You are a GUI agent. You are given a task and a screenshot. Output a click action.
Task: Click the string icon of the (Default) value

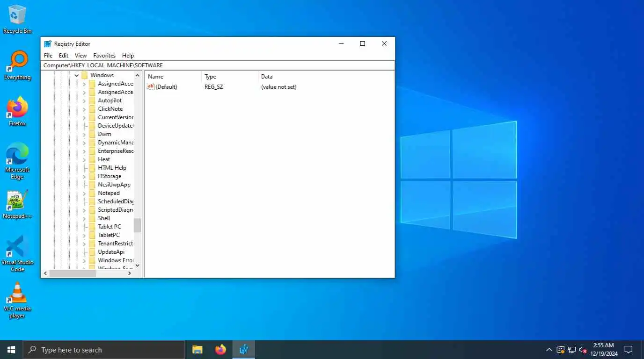coord(151,86)
